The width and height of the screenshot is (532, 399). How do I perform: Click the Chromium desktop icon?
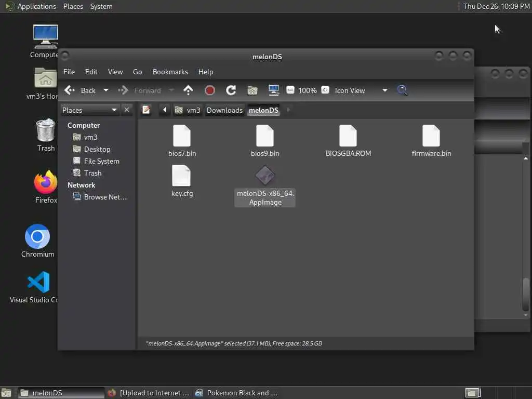37,241
